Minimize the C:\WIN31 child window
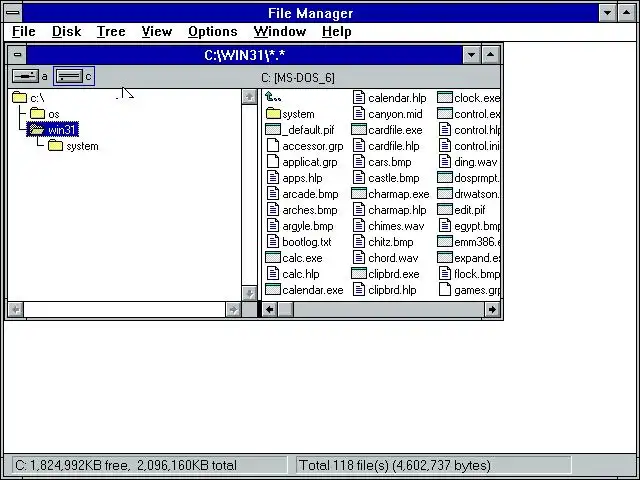 [x=471, y=54]
